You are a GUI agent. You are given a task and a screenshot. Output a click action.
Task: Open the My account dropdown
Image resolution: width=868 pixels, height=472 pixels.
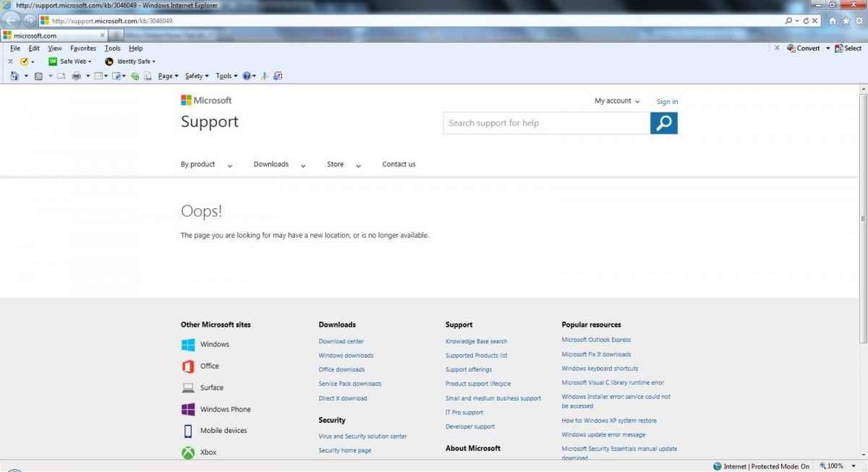coord(617,101)
